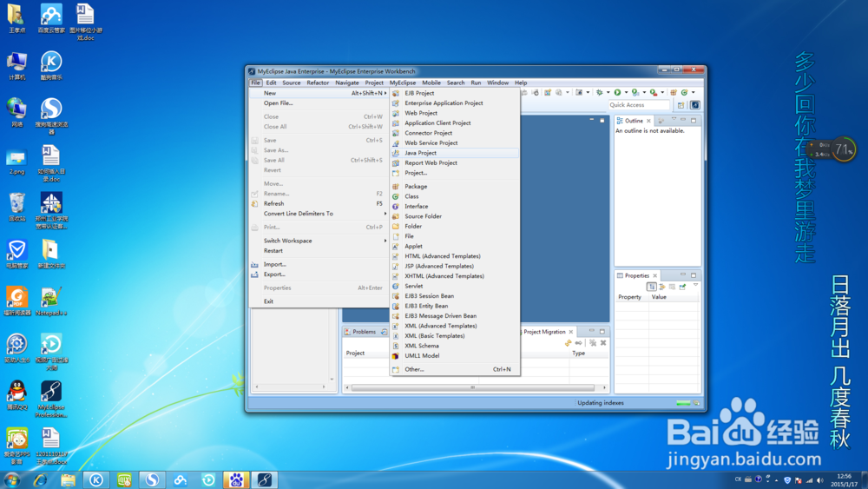This screenshot has height=489, width=868.
Task: Choose Package from the New submenu
Action: pyautogui.click(x=455, y=186)
